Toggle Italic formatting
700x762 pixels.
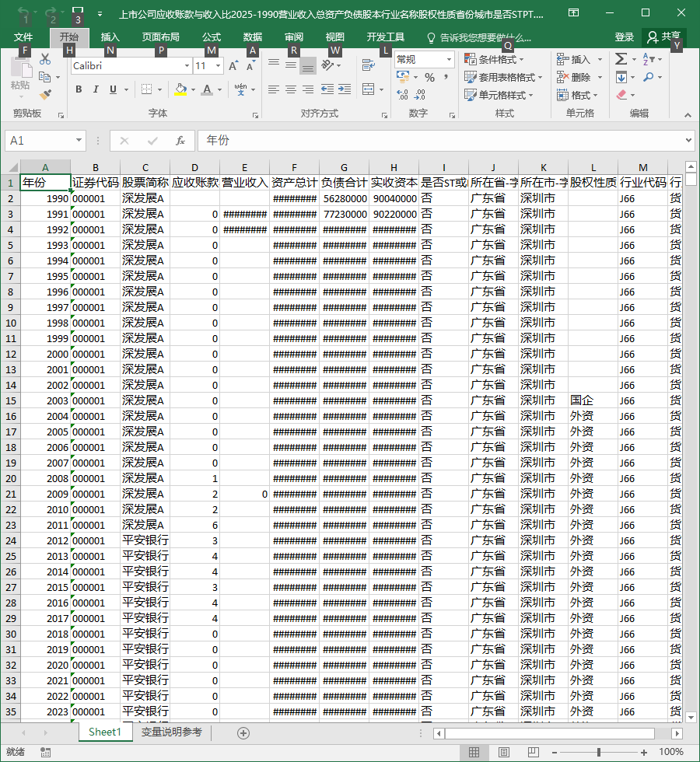click(96, 89)
